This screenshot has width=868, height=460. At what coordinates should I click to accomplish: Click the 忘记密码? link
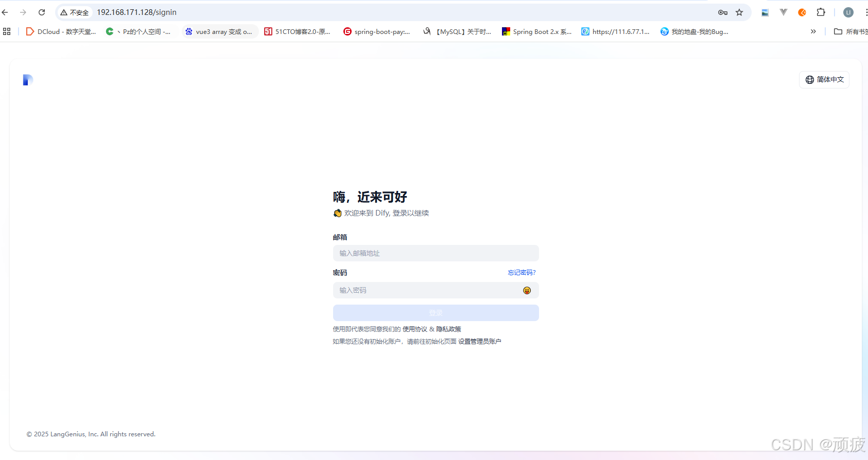[x=522, y=273]
